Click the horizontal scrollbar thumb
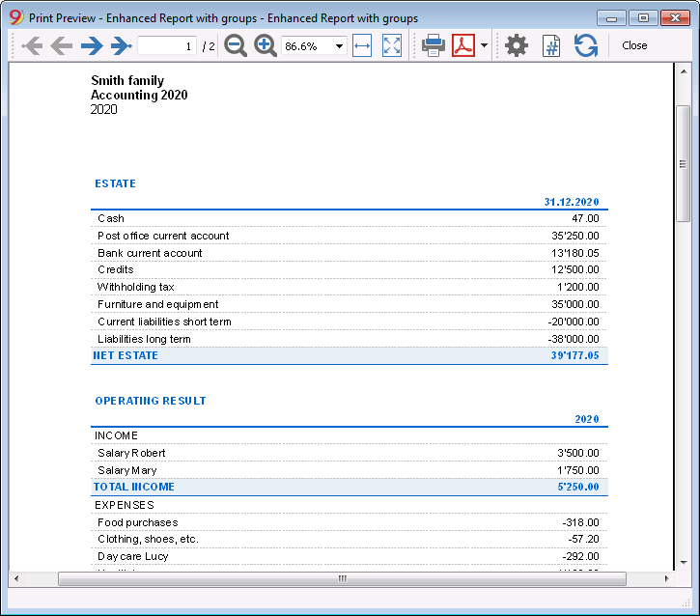Image resolution: width=700 pixels, height=616 pixels. point(342,578)
